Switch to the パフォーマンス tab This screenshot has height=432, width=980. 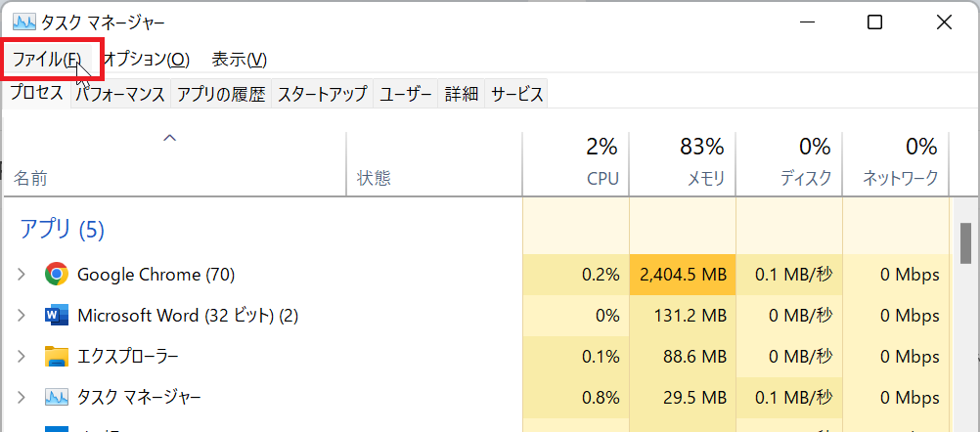(121, 94)
